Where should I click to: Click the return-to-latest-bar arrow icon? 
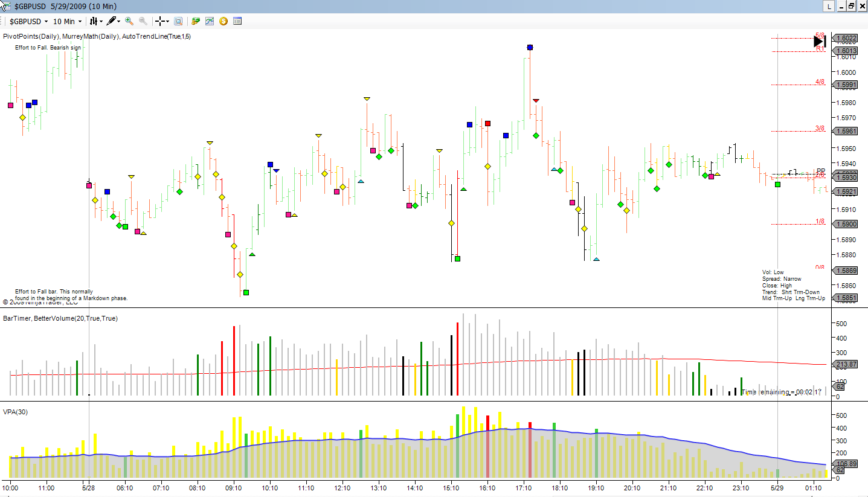pos(820,41)
